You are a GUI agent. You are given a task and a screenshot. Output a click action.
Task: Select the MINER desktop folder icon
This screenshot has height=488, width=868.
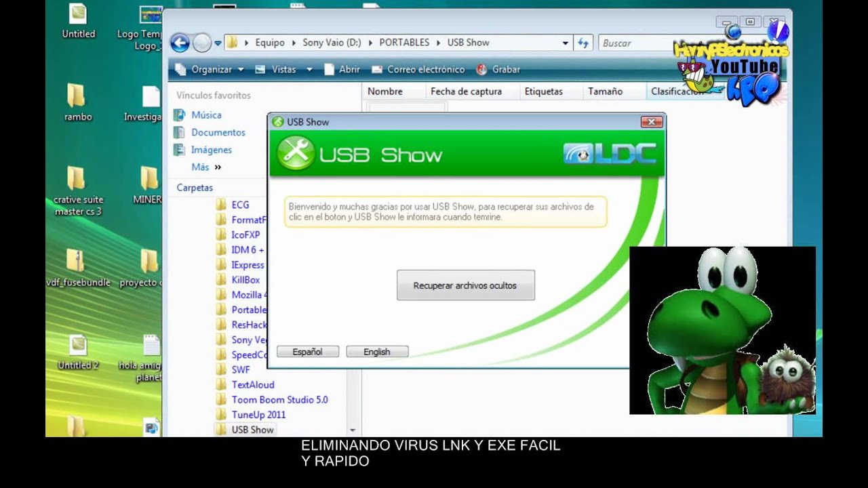(x=148, y=185)
